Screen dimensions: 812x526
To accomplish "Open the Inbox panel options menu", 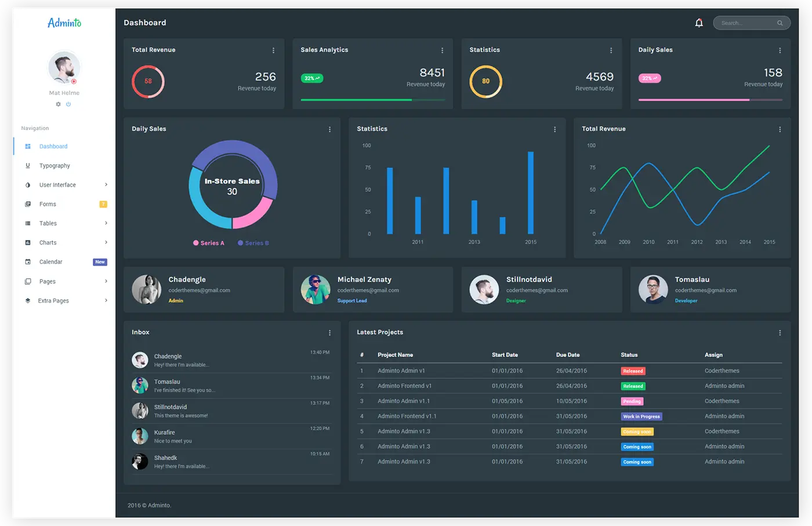I will (x=330, y=333).
